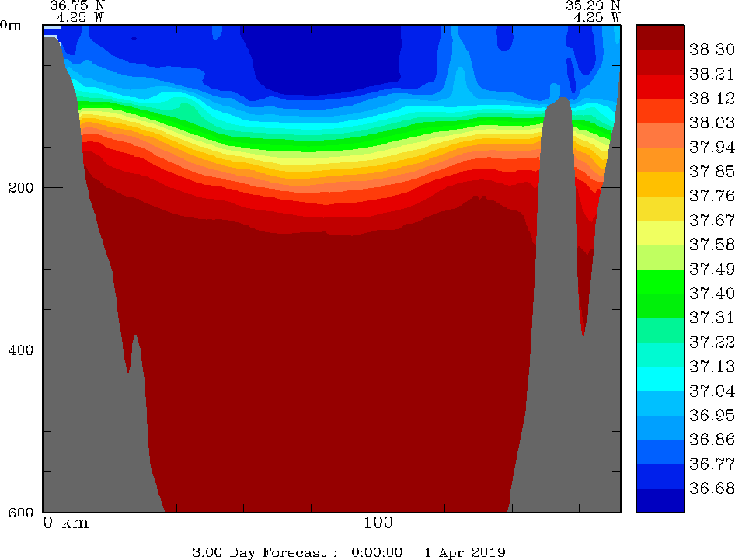Click the 38.21 colorbar label

712,74
